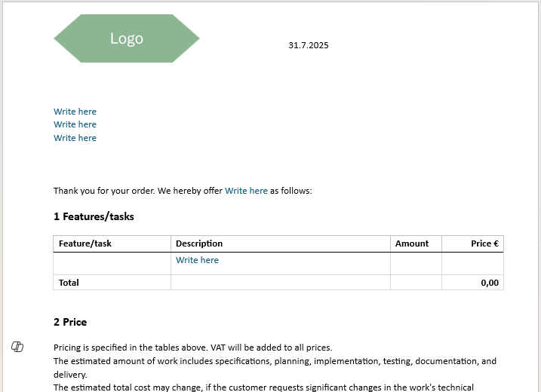The width and height of the screenshot is (541, 392).
Task: Click the third "Write here" address placeholder
Action: [x=75, y=138]
